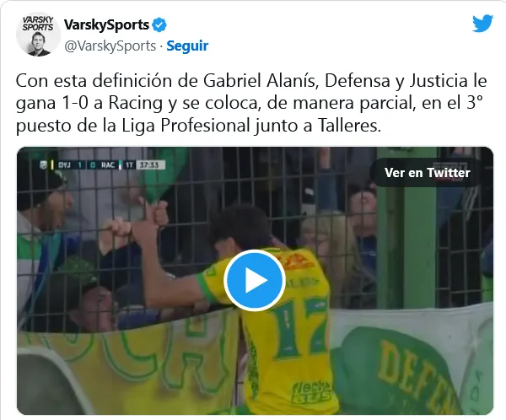Click the yellow fan banner in the video

click(129, 362)
